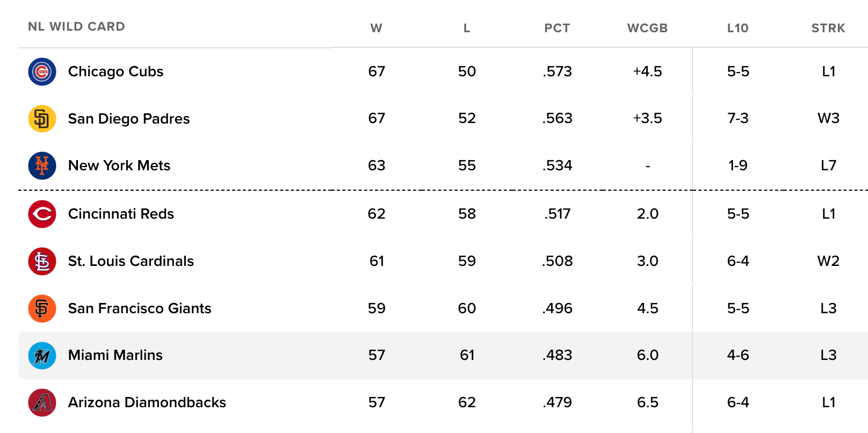This screenshot has width=868, height=433.
Task: Click the Arizona Diamondbacks logo
Action: pos(42,402)
